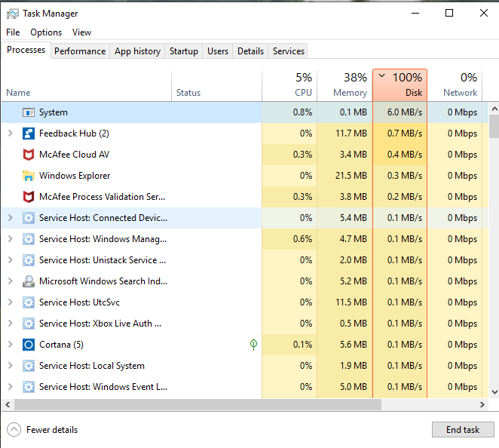This screenshot has height=448, width=499.
Task: Switch to the App history tab
Action: pyautogui.click(x=137, y=51)
